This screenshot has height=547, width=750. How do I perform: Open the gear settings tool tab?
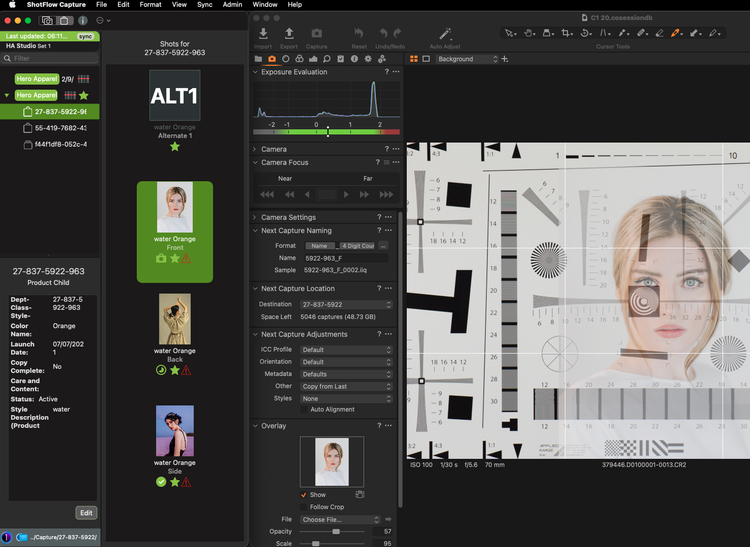(368, 59)
